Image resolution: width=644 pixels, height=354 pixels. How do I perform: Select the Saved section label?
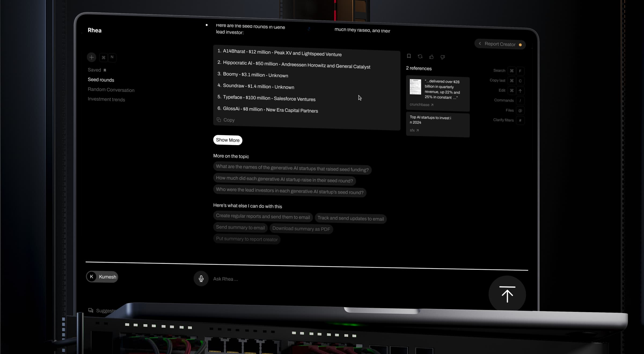point(94,70)
